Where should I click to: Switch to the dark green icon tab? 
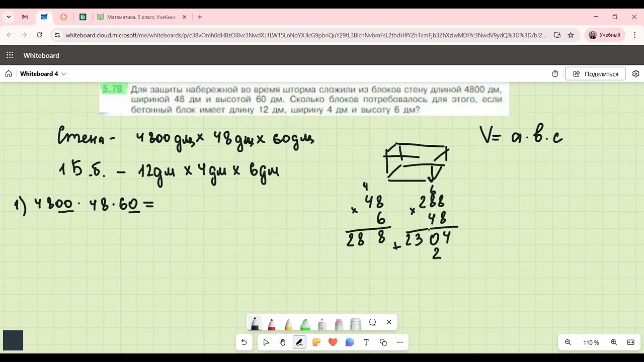[83, 17]
